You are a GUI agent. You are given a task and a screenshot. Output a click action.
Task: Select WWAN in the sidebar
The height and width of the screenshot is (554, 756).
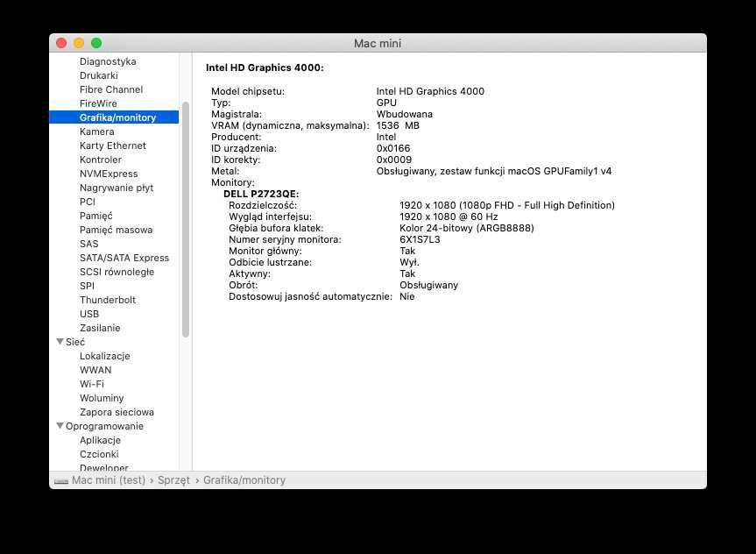point(95,370)
